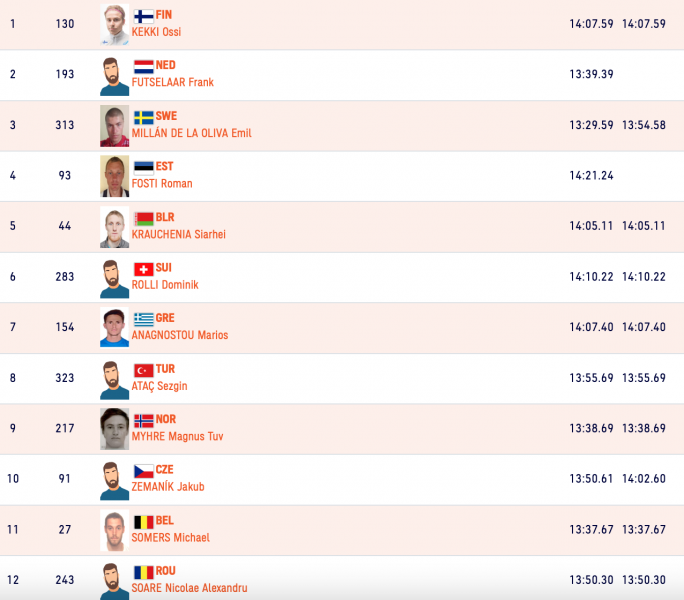Click the Belarus flag icon
This screenshot has height=600, width=684.
coord(144,219)
